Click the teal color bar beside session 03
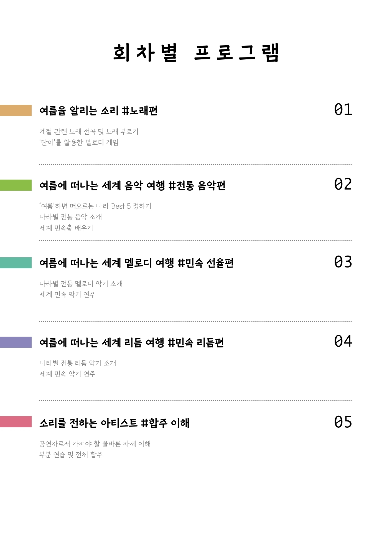The image size is (392, 555). pyautogui.click(x=16, y=263)
